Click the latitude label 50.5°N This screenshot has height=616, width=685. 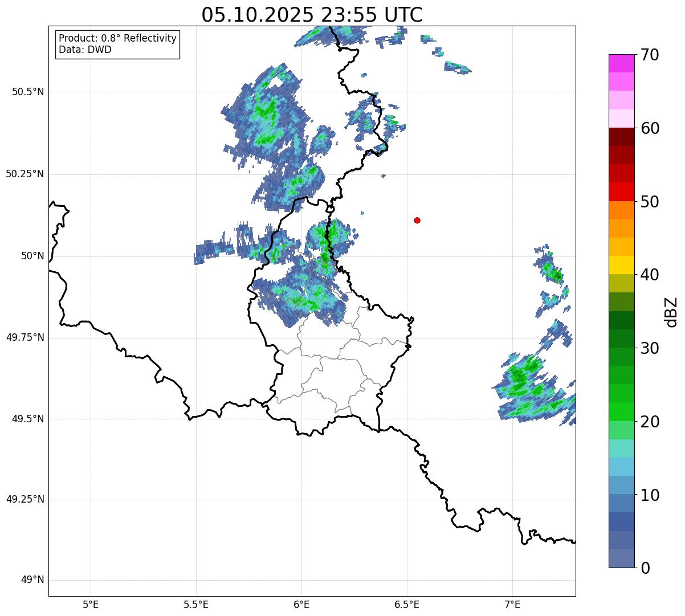[28, 92]
